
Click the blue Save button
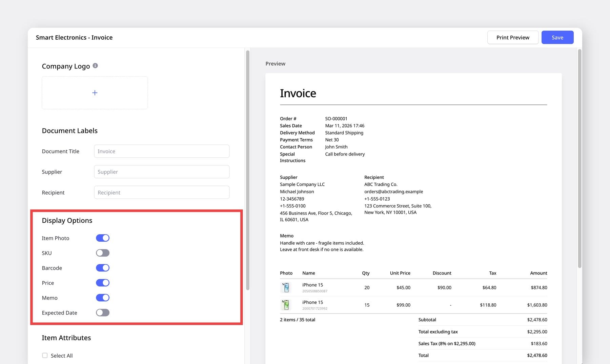pos(557,37)
